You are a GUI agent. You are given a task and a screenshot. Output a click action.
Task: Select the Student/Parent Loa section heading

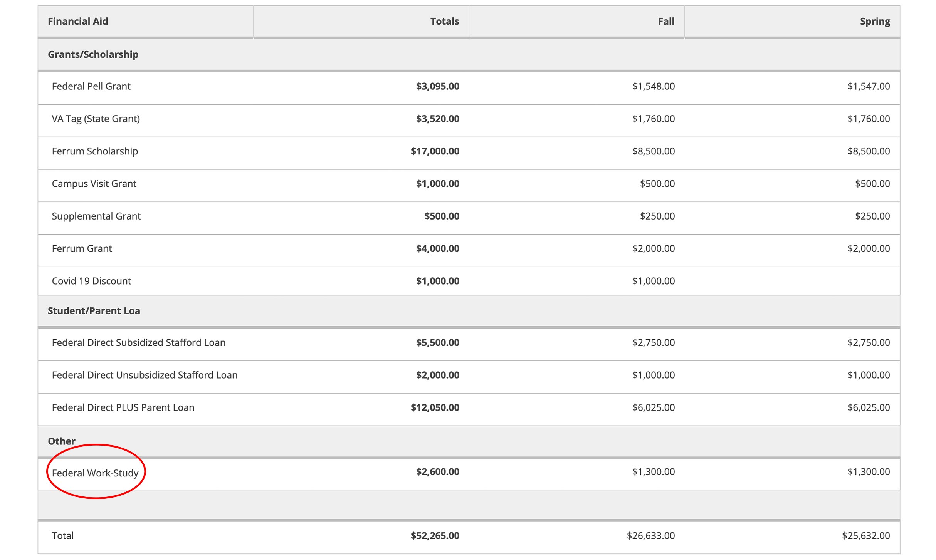(x=94, y=311)
